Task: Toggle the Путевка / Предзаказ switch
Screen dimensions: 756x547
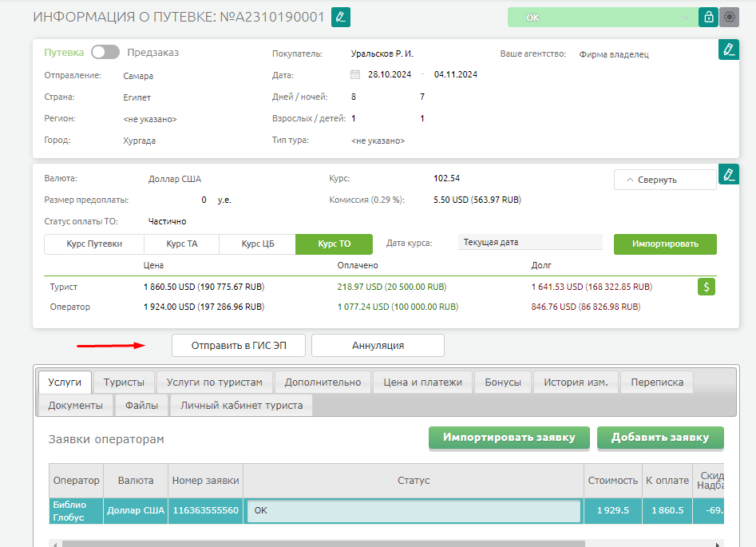Action: [105, 52]
